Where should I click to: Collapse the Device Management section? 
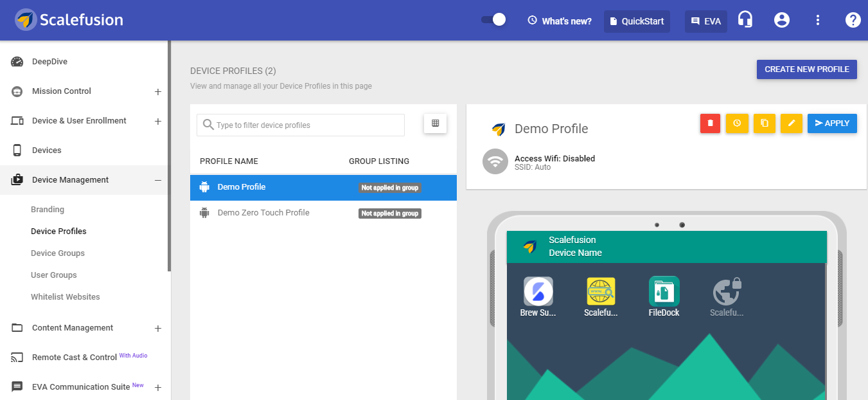(158, 179)
